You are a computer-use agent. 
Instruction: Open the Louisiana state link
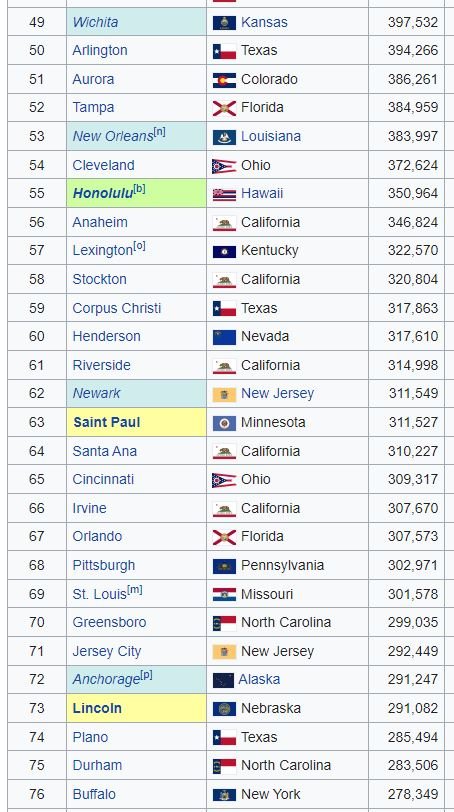271,136
